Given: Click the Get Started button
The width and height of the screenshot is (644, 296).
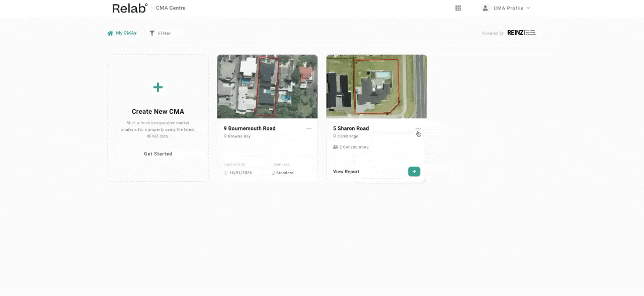Looking at the screenshot, I should pyautogui.click(x=158, y=154).
